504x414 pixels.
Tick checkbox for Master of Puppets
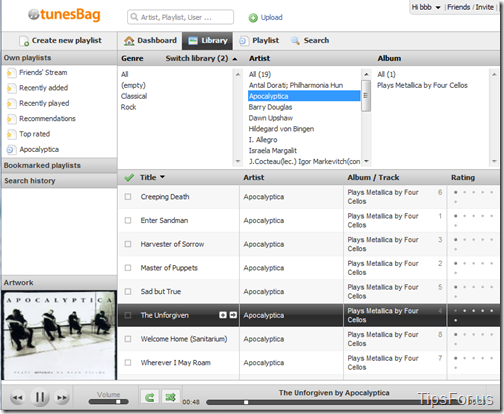pyautogui.click(x=128, y=268)
